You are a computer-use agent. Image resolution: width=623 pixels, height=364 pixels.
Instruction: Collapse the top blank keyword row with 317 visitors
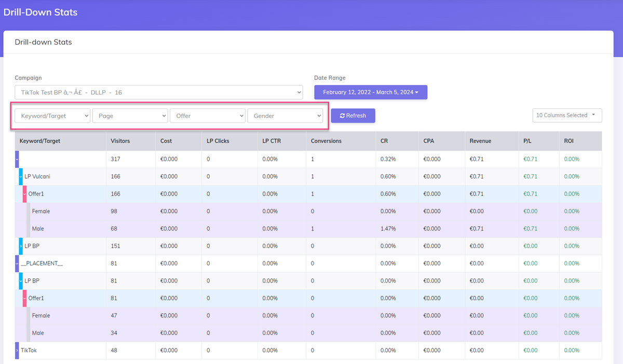[x=17, y=159]
